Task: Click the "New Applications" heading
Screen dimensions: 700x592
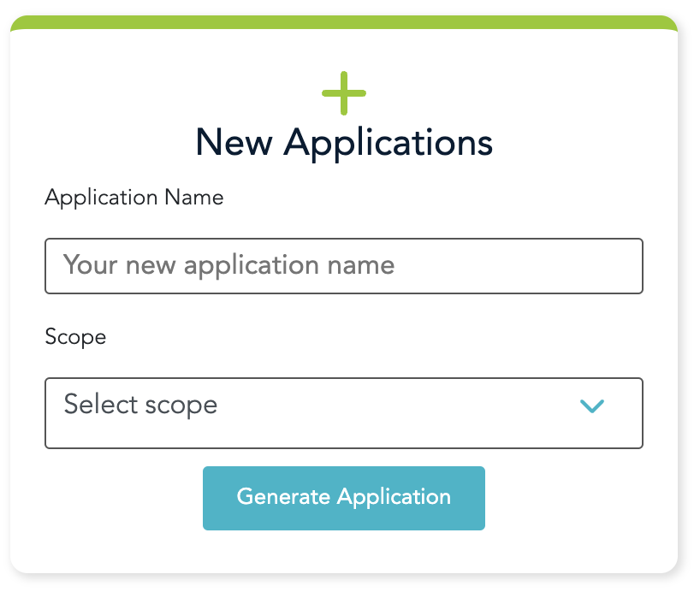Action: [x=344, y=141]
